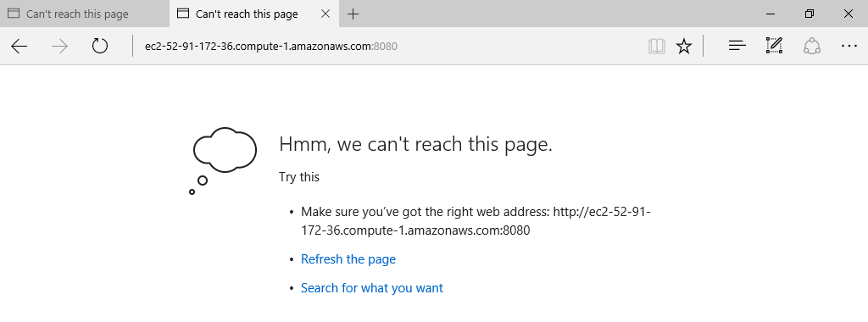868x322 pixels.
Task: Reload page with the refresh icon
Action: click(100, 46)
